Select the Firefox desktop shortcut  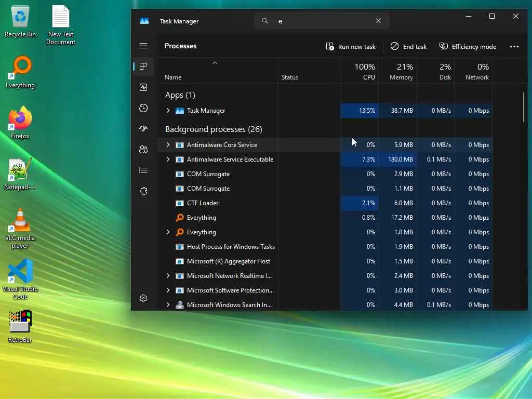coord(20,123)
